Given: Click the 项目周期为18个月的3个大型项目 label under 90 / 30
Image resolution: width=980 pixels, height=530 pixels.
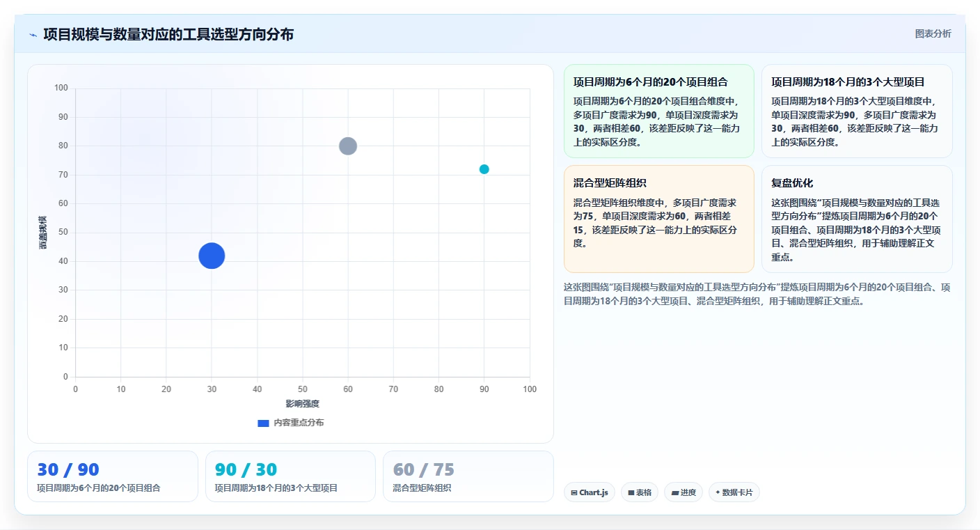Looking at the screenshot, I should [276, 488].
